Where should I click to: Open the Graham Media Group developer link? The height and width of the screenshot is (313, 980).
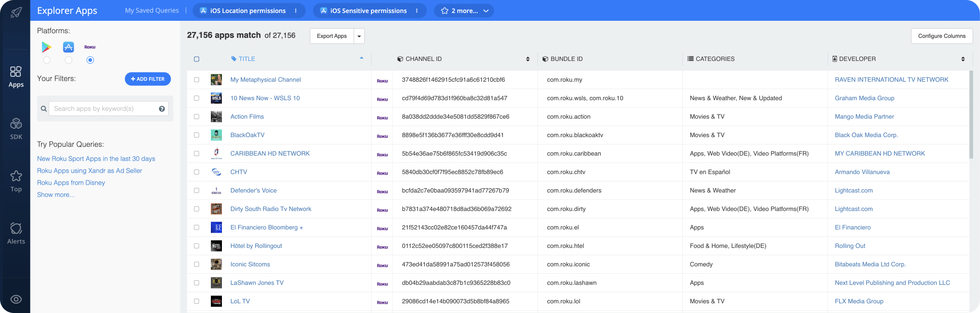[865, 98]
